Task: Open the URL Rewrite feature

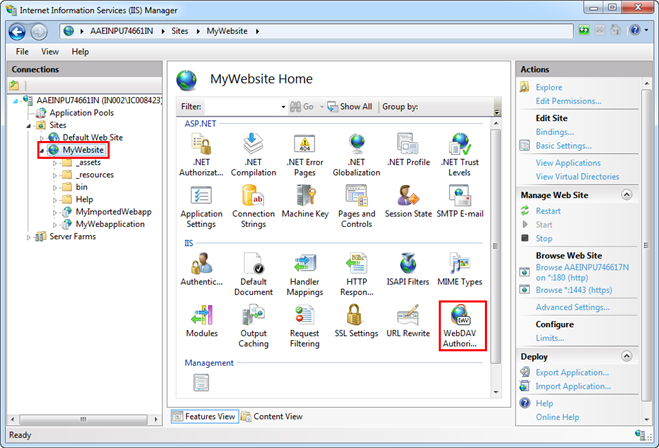Action: pyautogui.click(x=407, y=319)
